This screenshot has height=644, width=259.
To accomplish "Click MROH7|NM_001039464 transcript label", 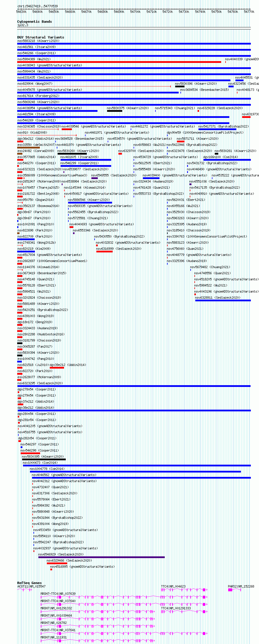I will point(56,615).
